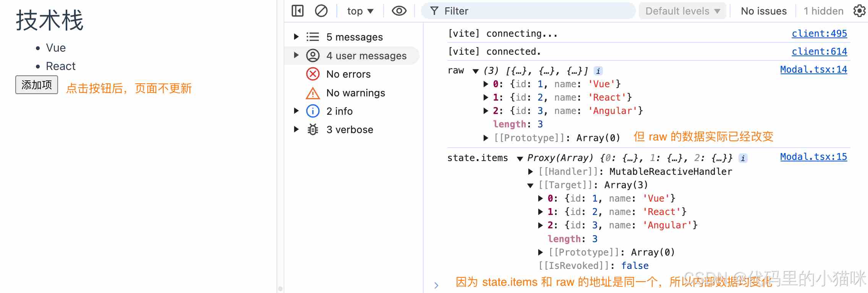868x293 pixels.
Task: Expand the Handler MutableReactiveHandler entry
Action: tap(530, 172)
